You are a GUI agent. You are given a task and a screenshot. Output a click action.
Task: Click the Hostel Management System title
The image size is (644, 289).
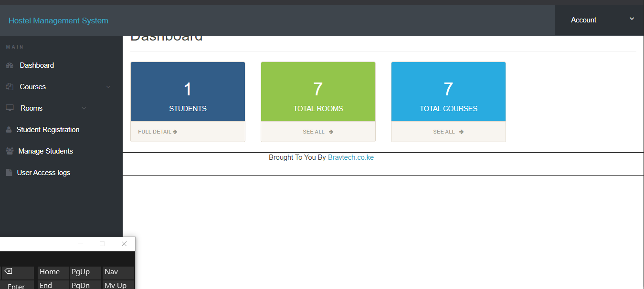coord(58,21)
